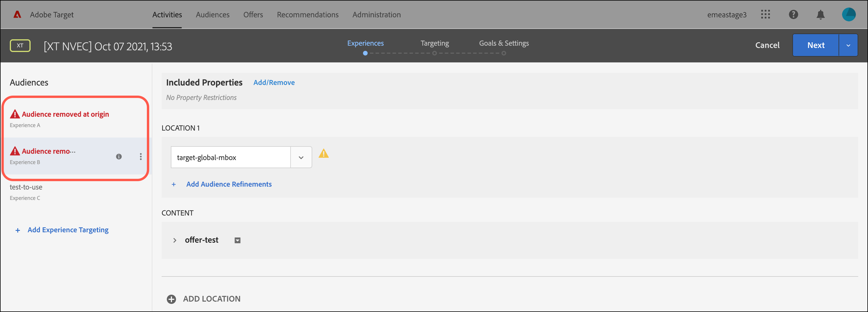The width and height of the screenshot is (868, 312).
Task: Open the three-dot menu for Experience B
Action: point(141,157)
